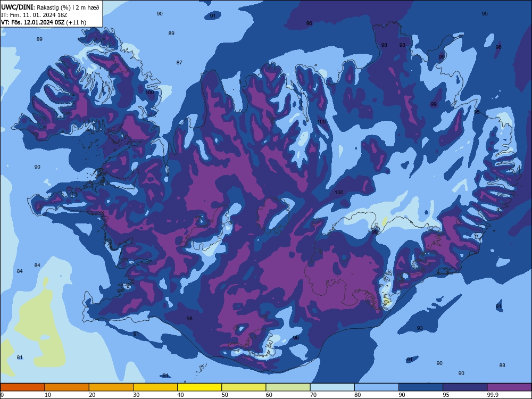This screenshot has width=532, height=399.
Task: Click the amber 20–30 legend swatch
Action: pos(111,387)
